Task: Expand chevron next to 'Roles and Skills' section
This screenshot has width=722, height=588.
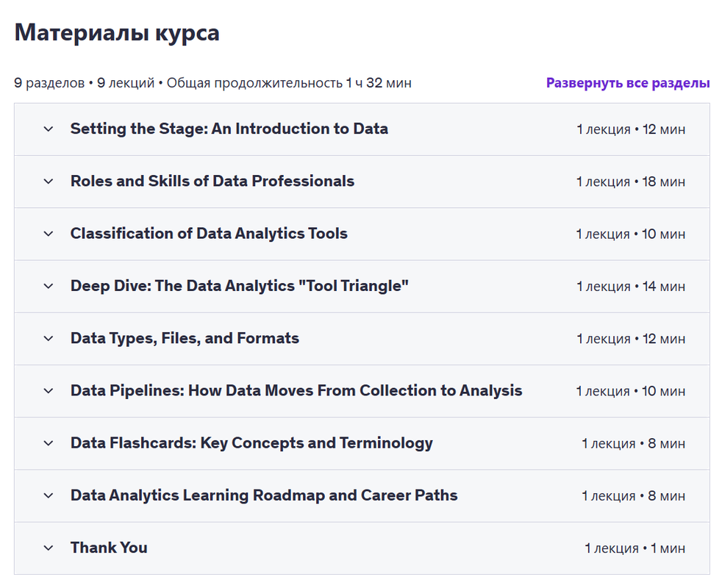Action: click(49, 182)
